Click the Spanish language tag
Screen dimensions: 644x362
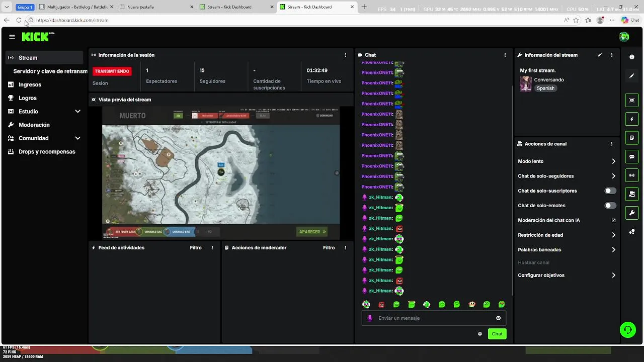545,88
